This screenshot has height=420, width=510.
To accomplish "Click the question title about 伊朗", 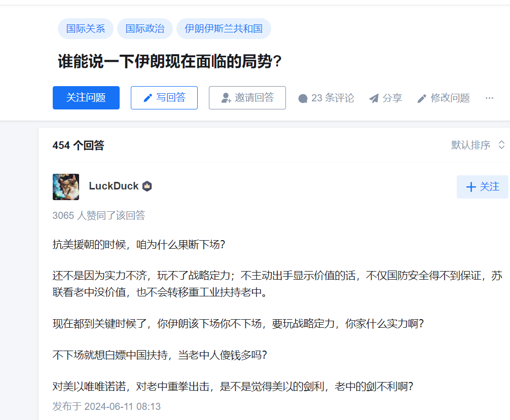I will [170, 61].
